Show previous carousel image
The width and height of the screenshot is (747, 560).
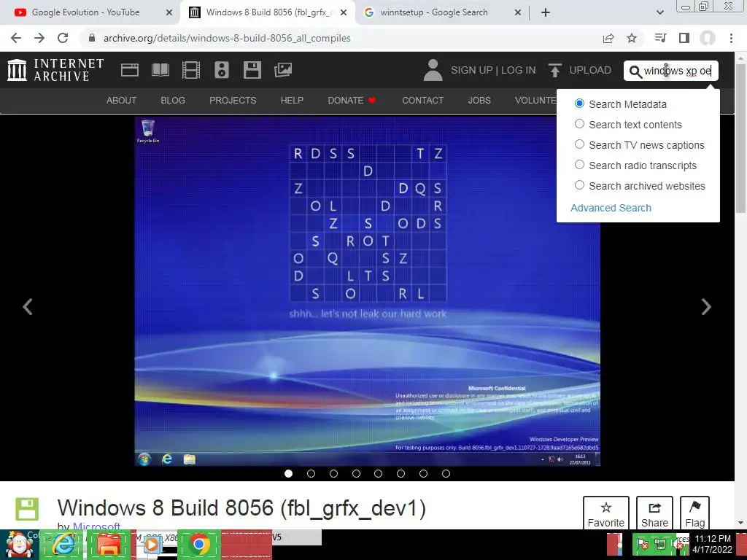[28, 307]
